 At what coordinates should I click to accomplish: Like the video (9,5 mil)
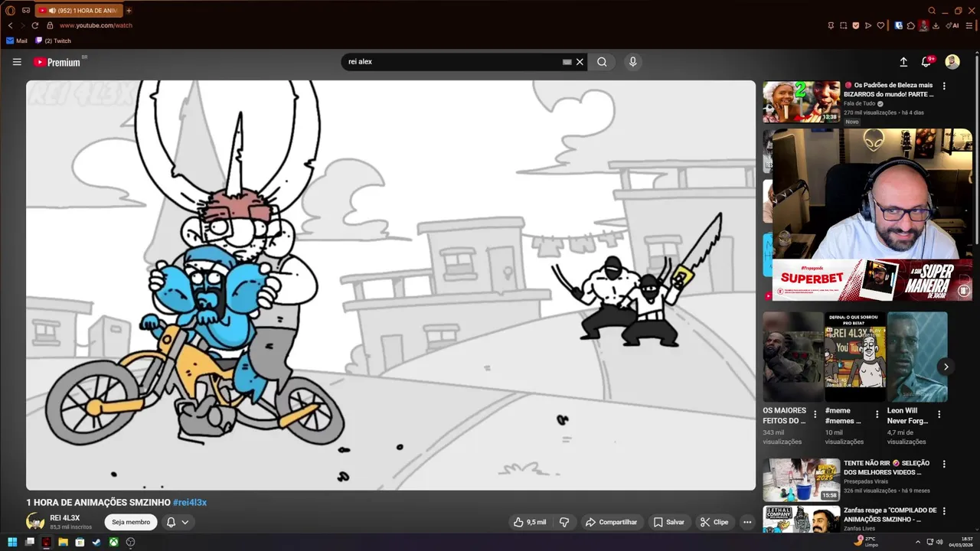click(x=530, y=522)
